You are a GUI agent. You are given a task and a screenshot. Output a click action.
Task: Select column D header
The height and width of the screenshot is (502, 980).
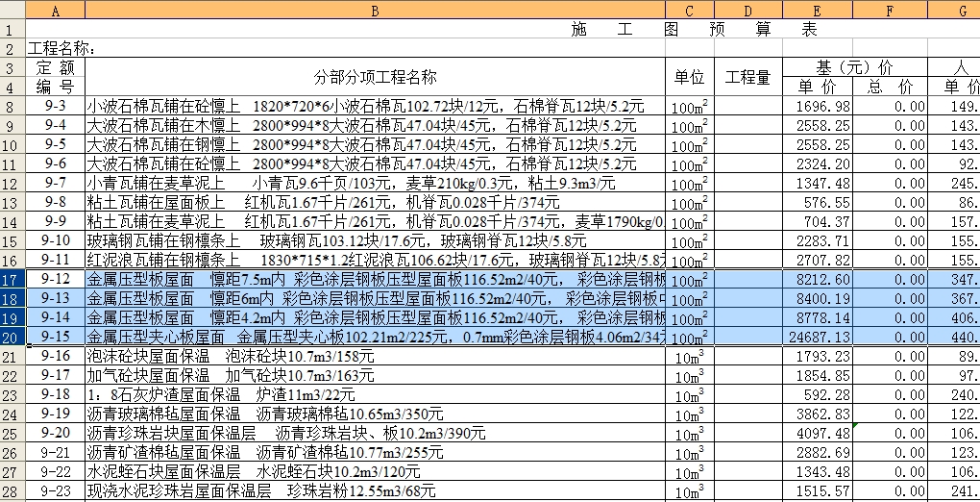748,11
